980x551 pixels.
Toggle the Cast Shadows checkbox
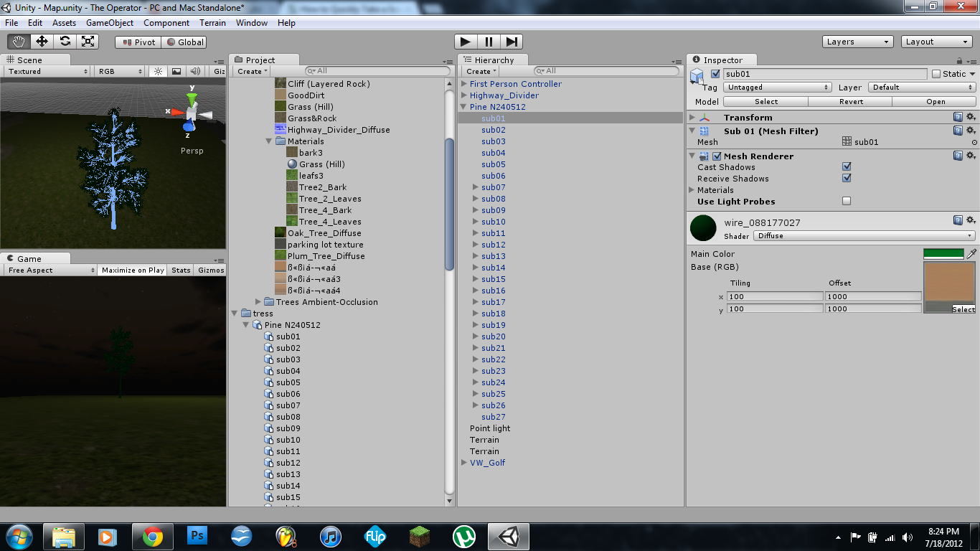[847, 166]
